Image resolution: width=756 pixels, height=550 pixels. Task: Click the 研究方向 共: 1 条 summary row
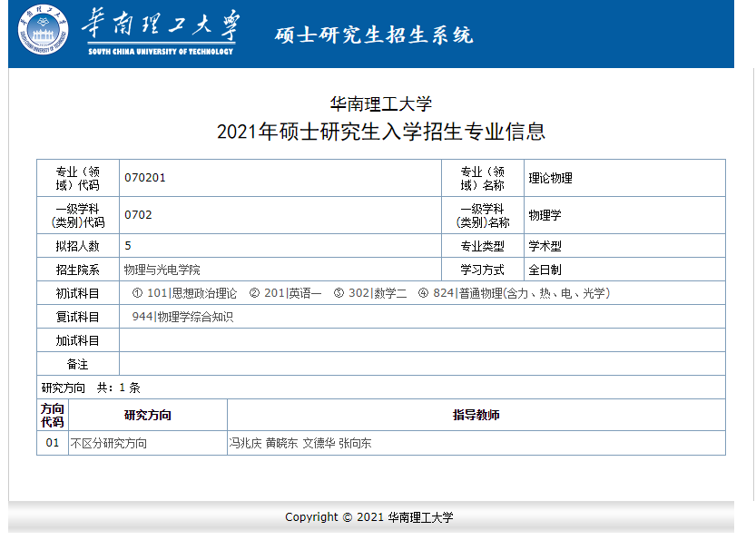(381, 388)
